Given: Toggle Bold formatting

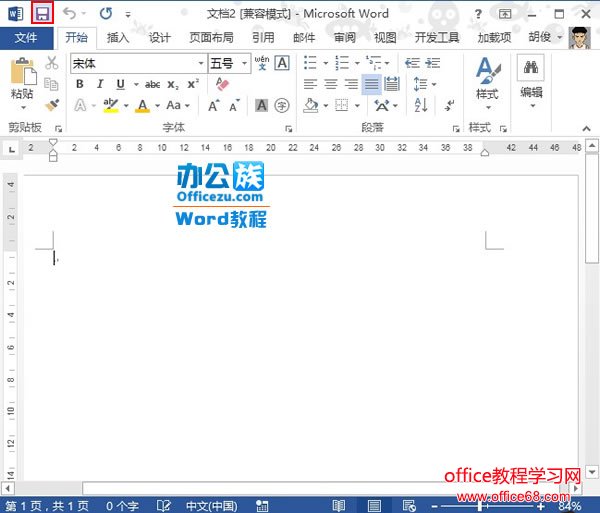Looking at the screenshot, I should click(x=80, y=84).
